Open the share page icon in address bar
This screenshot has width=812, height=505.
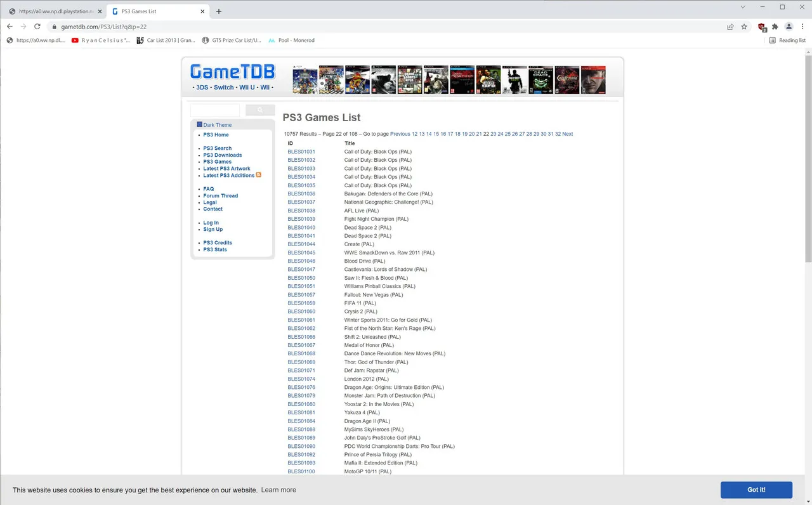point(730,27)
